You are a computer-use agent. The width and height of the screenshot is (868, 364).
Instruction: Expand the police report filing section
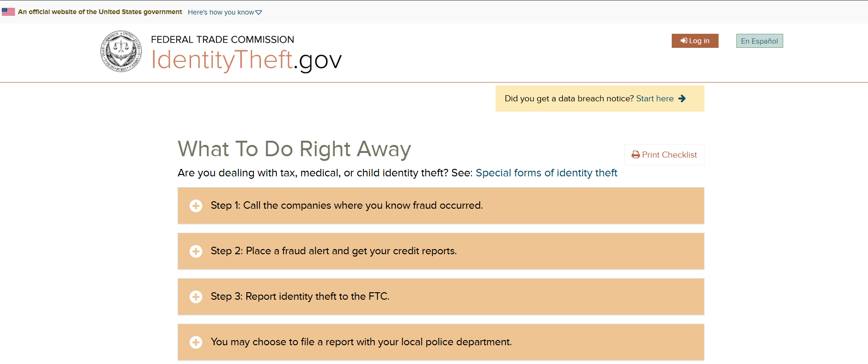(361, 342)
